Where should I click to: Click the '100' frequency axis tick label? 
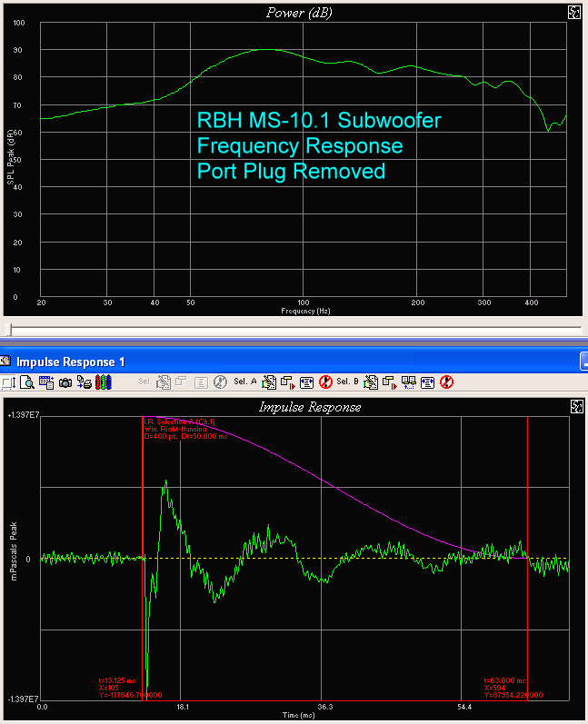[x=304, y=302]
